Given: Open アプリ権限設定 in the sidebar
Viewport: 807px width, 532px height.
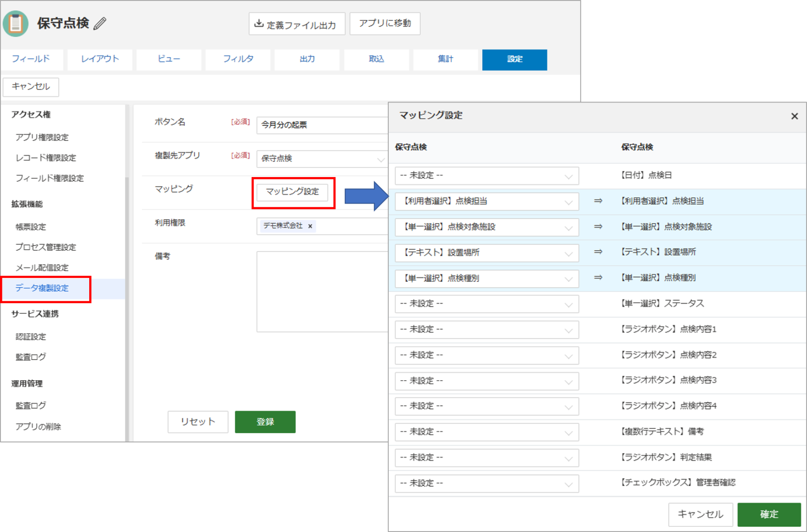Looking at the screenshot, I should tap(42, 138).
